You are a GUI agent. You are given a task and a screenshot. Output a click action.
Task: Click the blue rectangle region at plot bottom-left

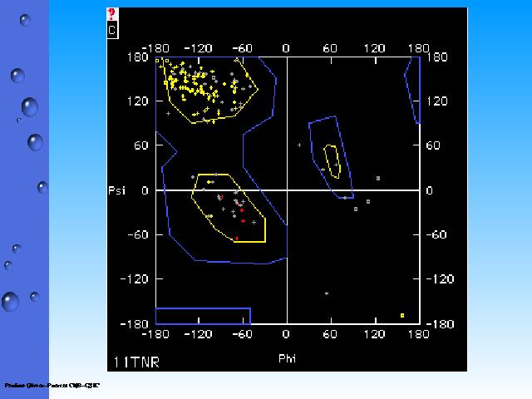coord(203,316)
